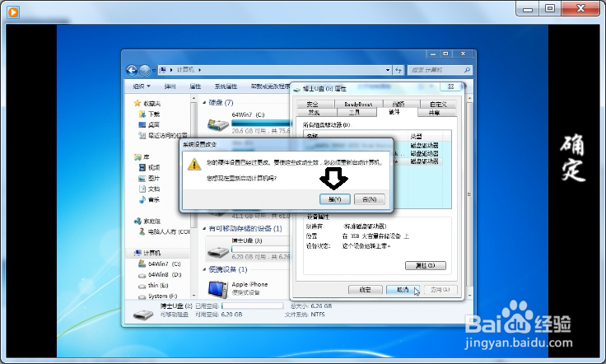Click the Explorer main pane scroll down arrow

(469, 296)
